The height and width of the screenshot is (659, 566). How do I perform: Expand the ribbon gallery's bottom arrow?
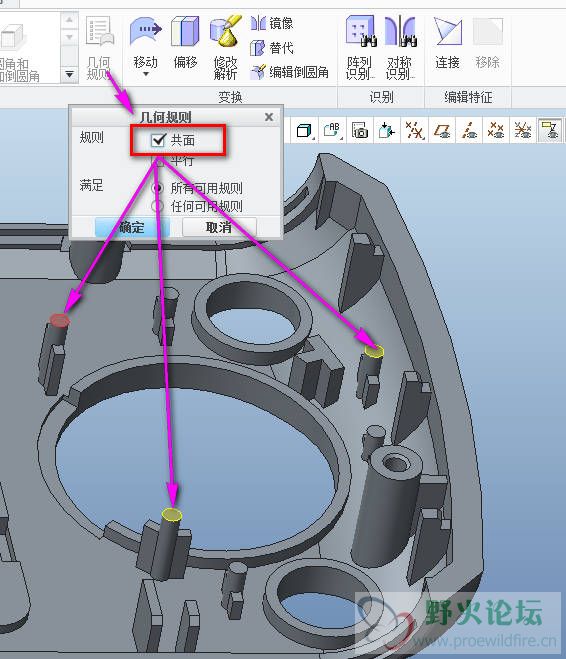[x=69, y=75]
